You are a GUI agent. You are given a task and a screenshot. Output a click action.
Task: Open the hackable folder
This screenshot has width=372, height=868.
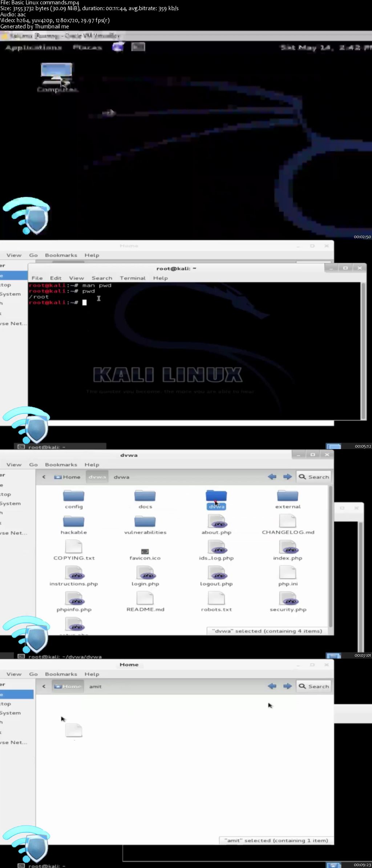click(74, 525)
